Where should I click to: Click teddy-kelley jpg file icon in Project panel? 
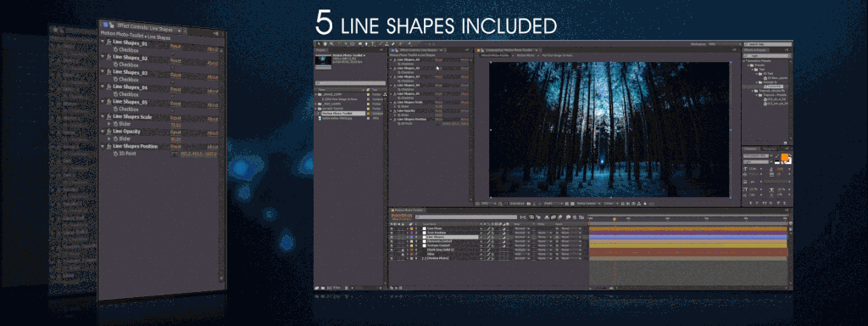[x=320, y=118]
